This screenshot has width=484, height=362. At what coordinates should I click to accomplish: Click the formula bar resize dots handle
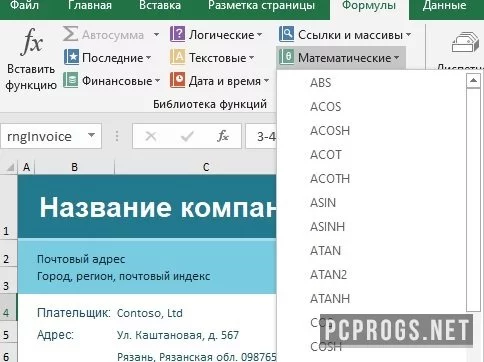point(117,136)
